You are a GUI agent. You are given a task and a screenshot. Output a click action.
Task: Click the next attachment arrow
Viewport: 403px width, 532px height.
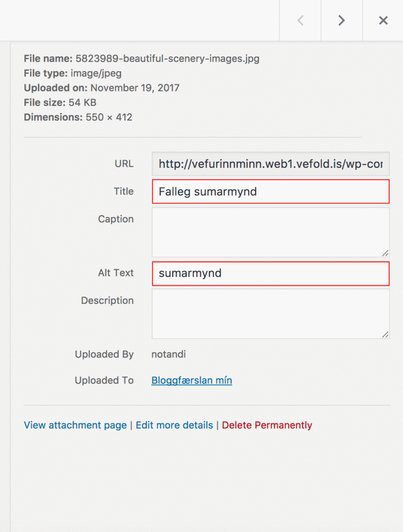coord(341,20)
